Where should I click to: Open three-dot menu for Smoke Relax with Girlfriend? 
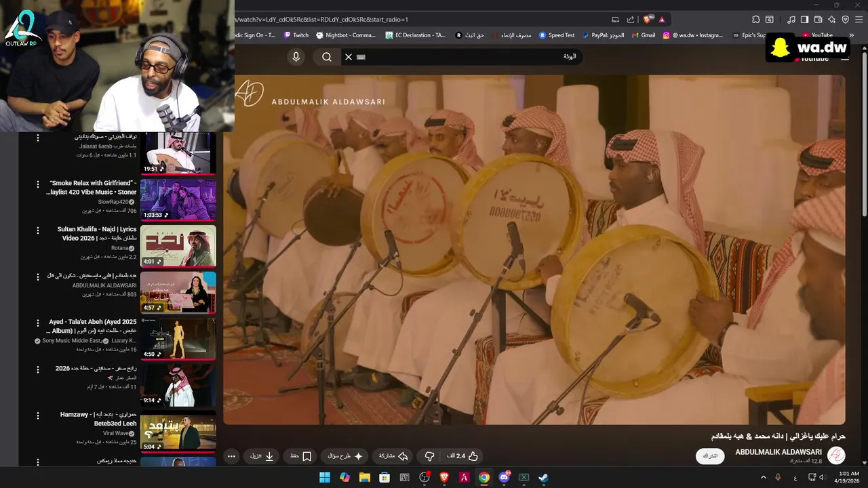pos(37,184)
